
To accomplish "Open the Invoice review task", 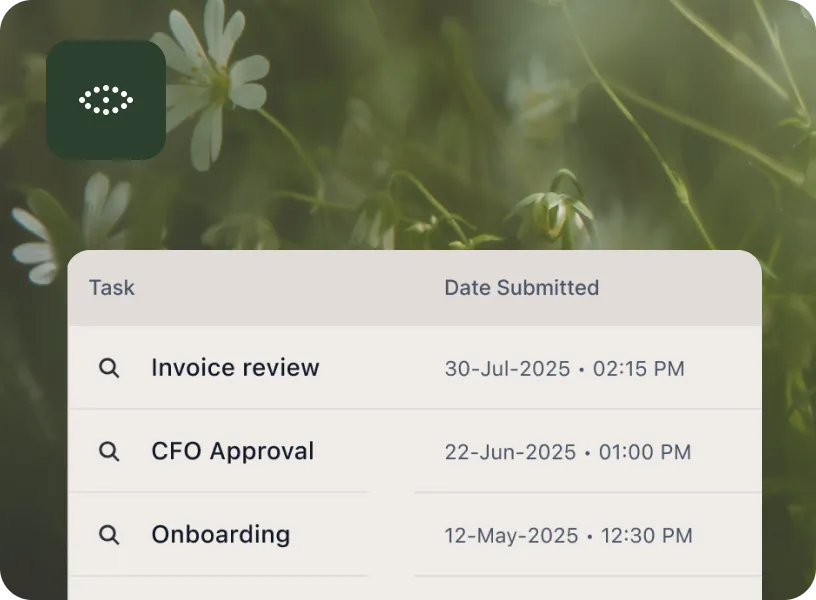I will pos(235,368).
